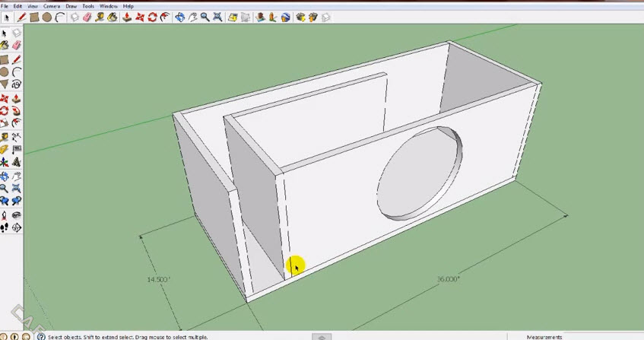Click the 'Select objects' status bar hint text
Image resolution: width=644 pixels, height=340 pixels.
(128, 337)
